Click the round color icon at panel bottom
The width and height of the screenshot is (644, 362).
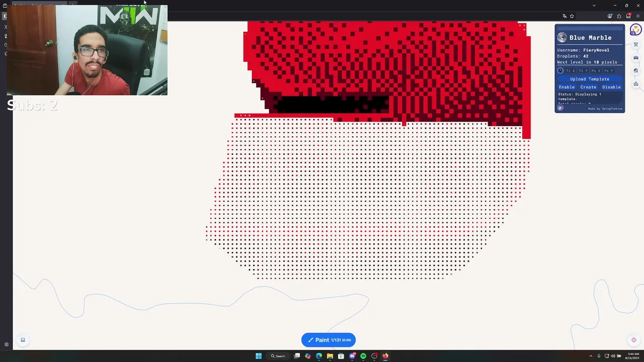560,108
